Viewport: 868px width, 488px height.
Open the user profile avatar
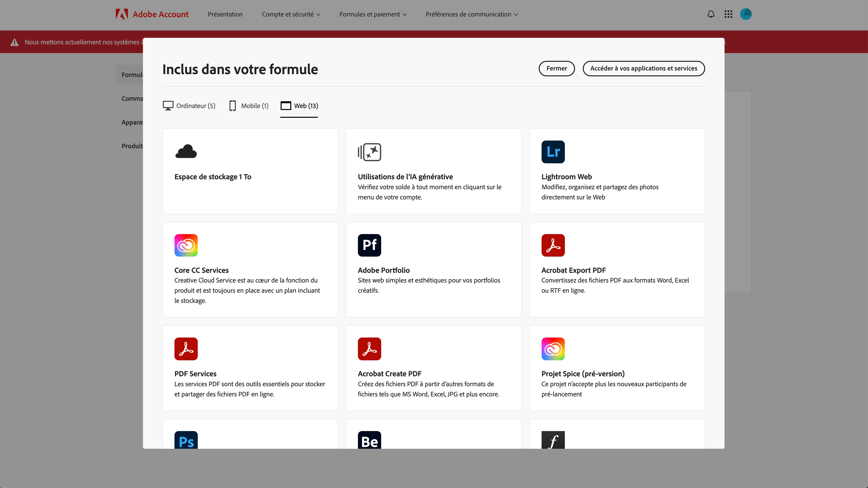point(746,14)
